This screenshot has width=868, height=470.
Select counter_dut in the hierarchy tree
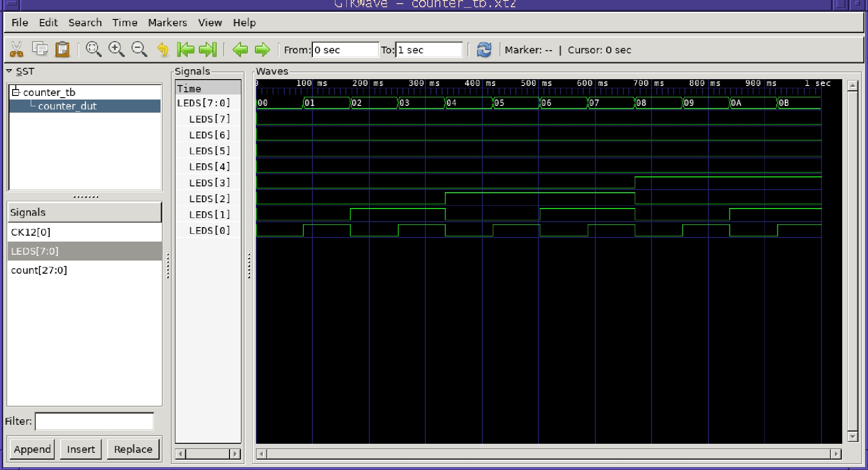tap(67, 106)
